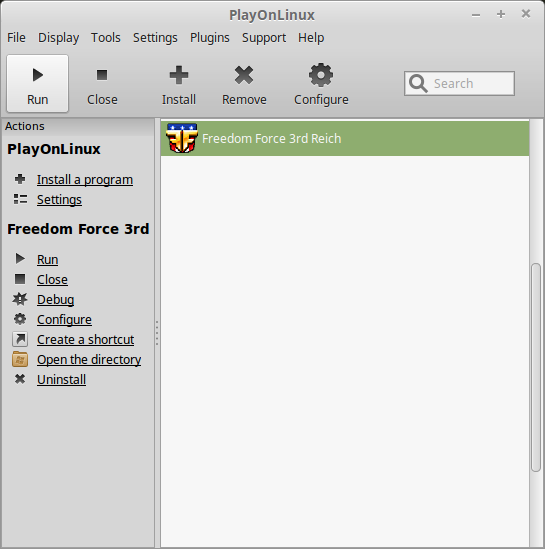Screen dimensions: 545x549
Task: Click the Run toolbar button
Action: pos(37,83)
